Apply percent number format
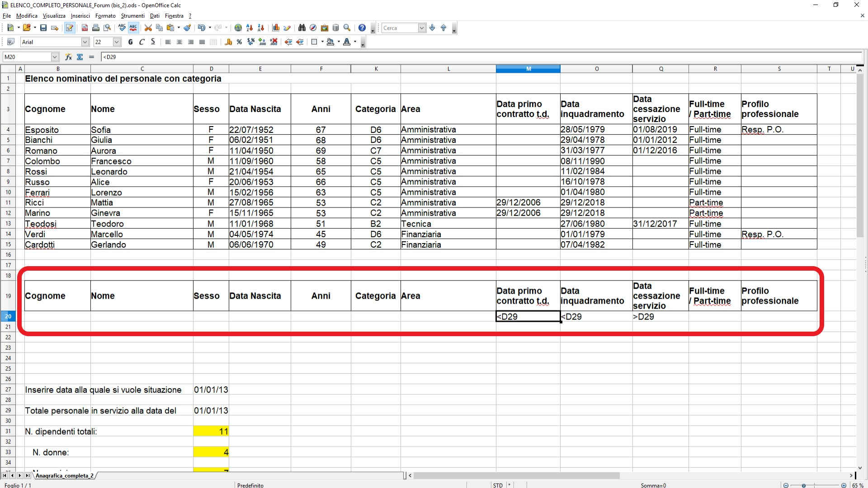This screenshot has height=488, width=868. [239, 42]
